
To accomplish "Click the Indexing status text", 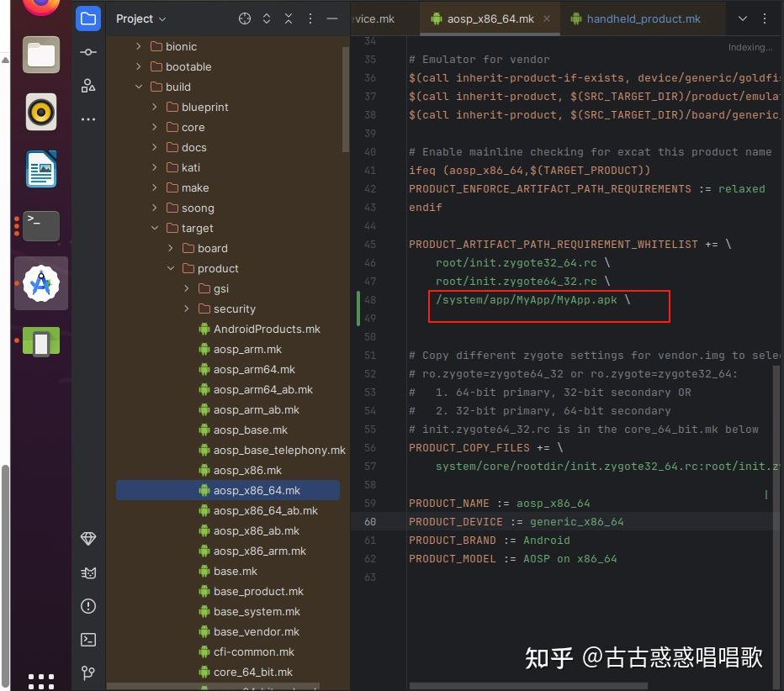I will click(750, 47).
